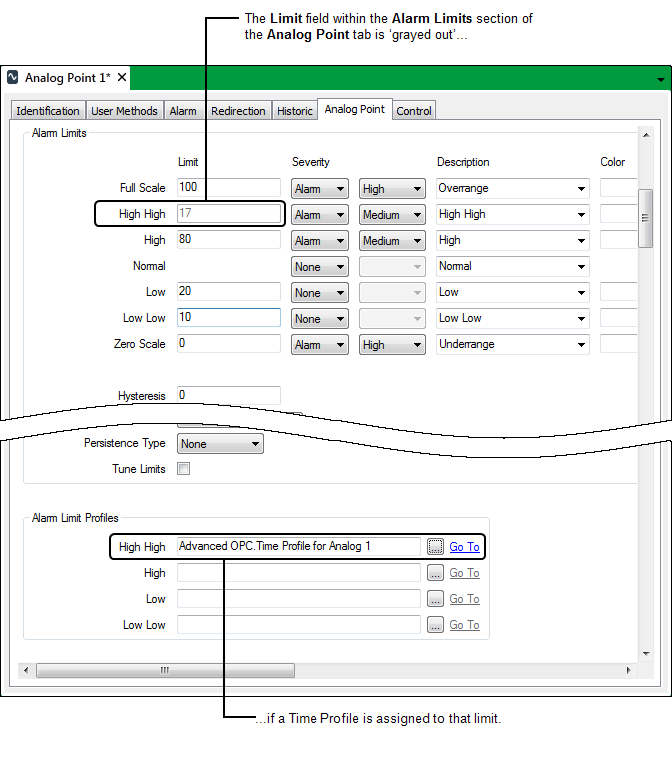
Task: Open the tab list dropdown arrow
Action: tap(660, 78)
